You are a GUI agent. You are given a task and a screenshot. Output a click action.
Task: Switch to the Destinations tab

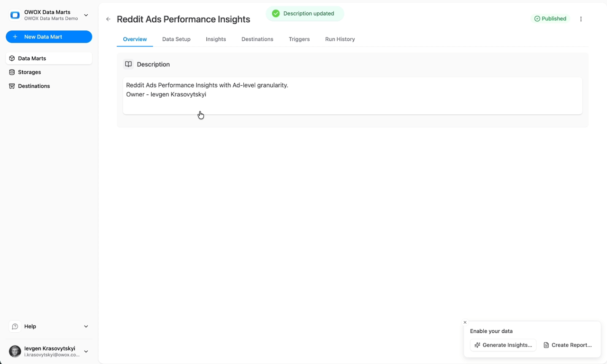pos(258,39)
